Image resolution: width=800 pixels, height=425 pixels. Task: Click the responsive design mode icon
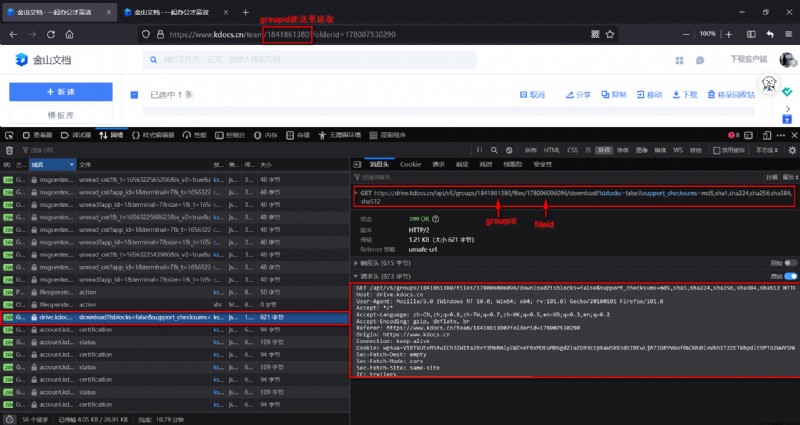click(x=766, y=135)
